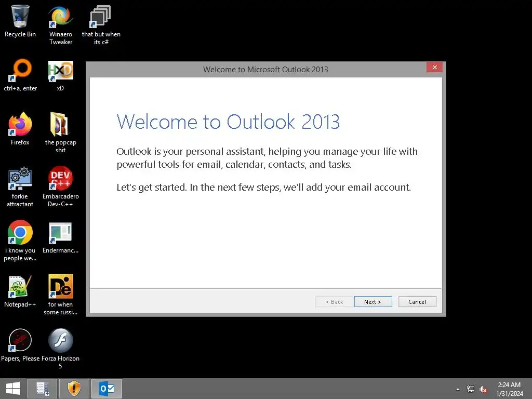Click the 'Let's get started' paragraph text

pyautogui.click(x=263, y=187)
